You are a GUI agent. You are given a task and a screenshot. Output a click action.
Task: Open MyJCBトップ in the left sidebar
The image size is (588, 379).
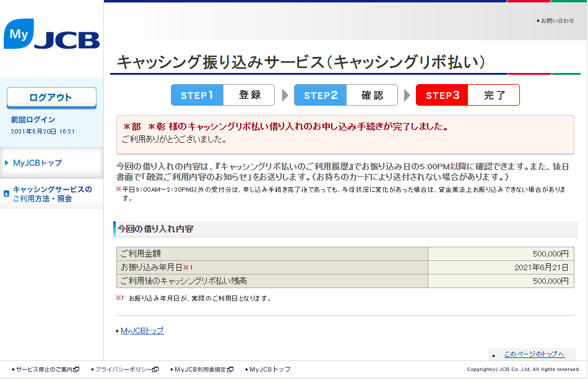click(37, 163)
